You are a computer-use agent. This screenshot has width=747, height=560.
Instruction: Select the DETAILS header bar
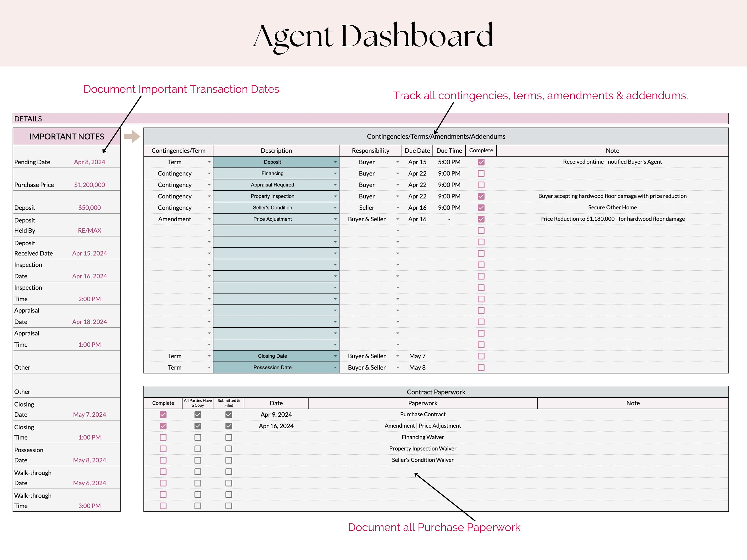tap(29, 119)
